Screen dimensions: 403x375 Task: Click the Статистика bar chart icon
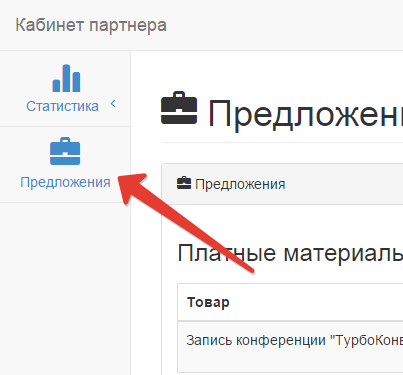click(66, 78)
